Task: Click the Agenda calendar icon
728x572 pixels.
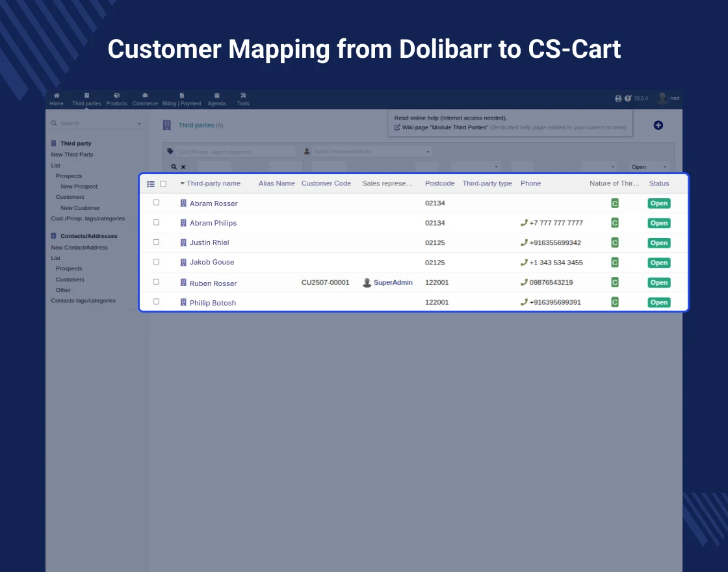Action: (216, 96)
